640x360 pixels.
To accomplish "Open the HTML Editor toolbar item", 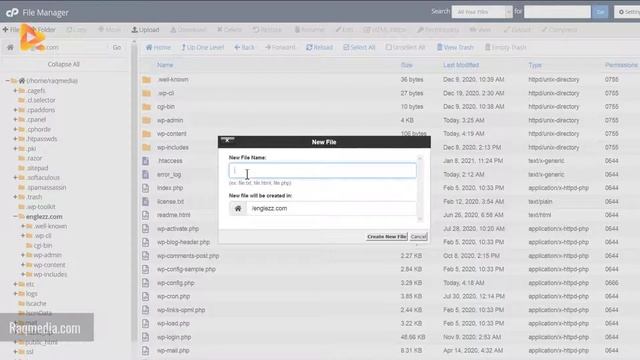I will point(385,30).
